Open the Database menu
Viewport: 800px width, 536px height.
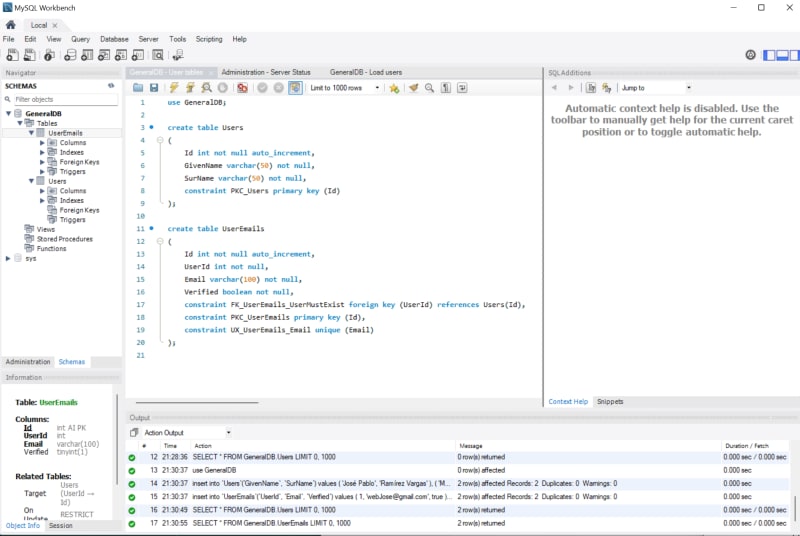(x=114, y=39)
